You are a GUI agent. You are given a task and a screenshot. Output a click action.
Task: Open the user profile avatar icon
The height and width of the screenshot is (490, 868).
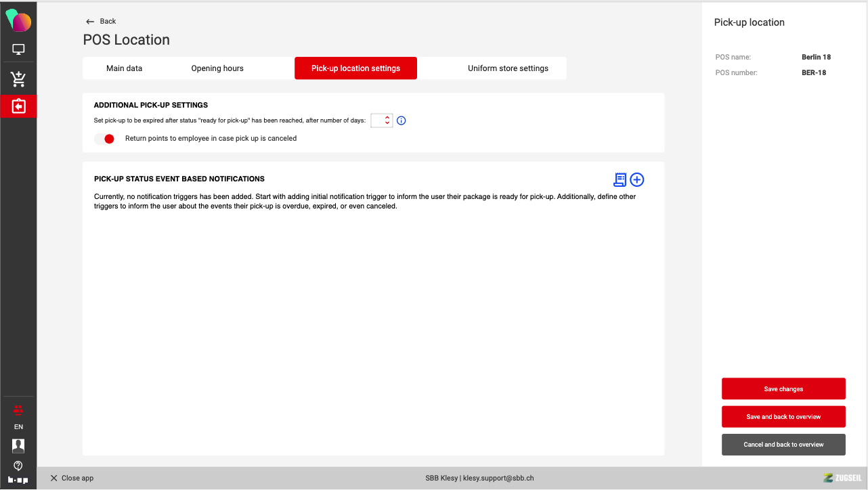[x=18, y=445]
